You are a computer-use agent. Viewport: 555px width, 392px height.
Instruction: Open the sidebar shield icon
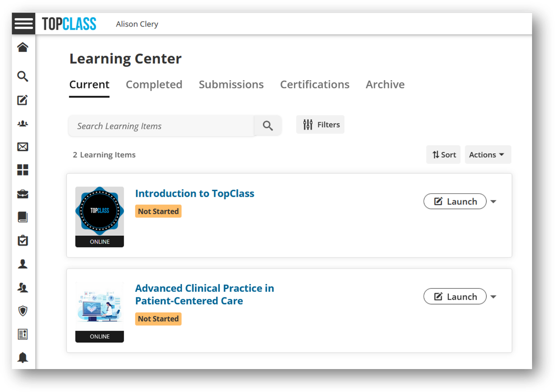tap(23, 311)
